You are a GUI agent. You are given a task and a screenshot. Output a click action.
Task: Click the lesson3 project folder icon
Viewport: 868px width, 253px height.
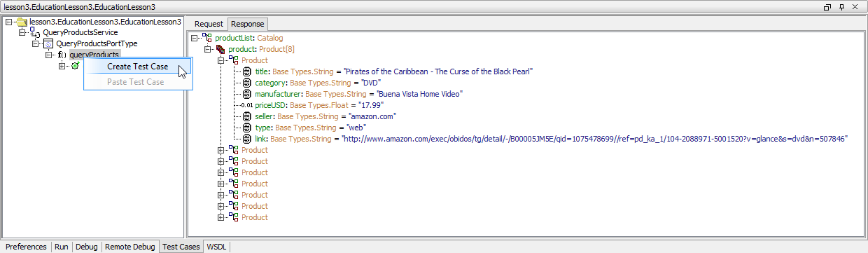click(x=22, y=22)
